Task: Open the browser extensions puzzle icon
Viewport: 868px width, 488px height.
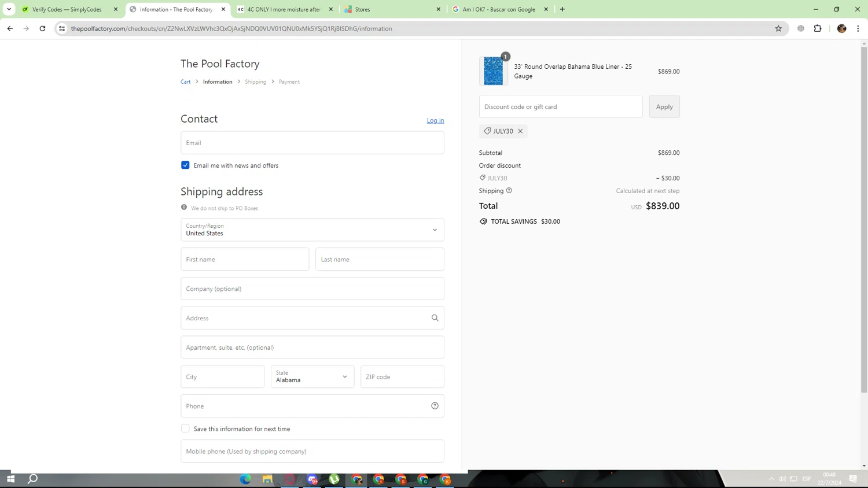Action: (x=818, y=28)
